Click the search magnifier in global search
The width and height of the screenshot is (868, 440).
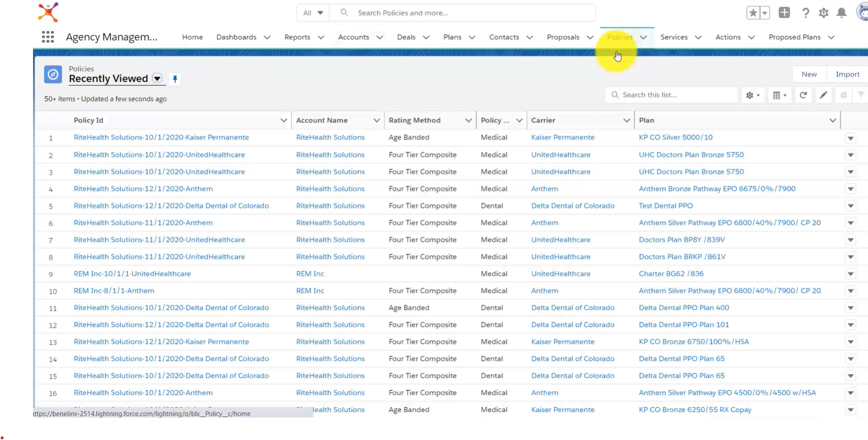(x=344, y=13)
